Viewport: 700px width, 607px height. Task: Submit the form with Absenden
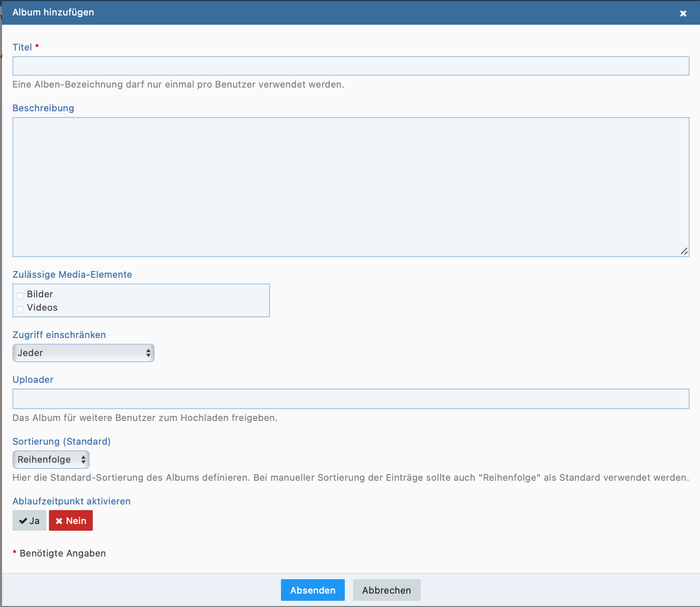click(312, 590)
